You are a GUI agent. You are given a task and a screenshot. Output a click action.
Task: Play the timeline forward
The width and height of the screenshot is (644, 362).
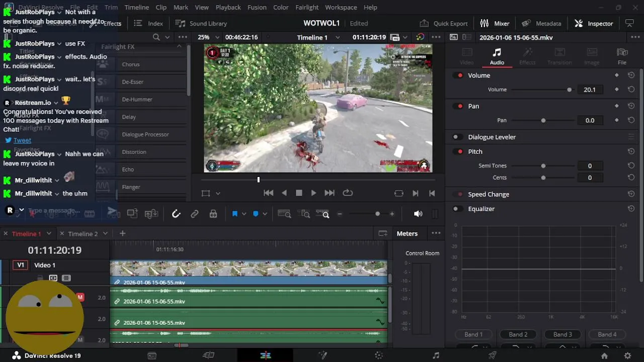[x=313, y=193]
